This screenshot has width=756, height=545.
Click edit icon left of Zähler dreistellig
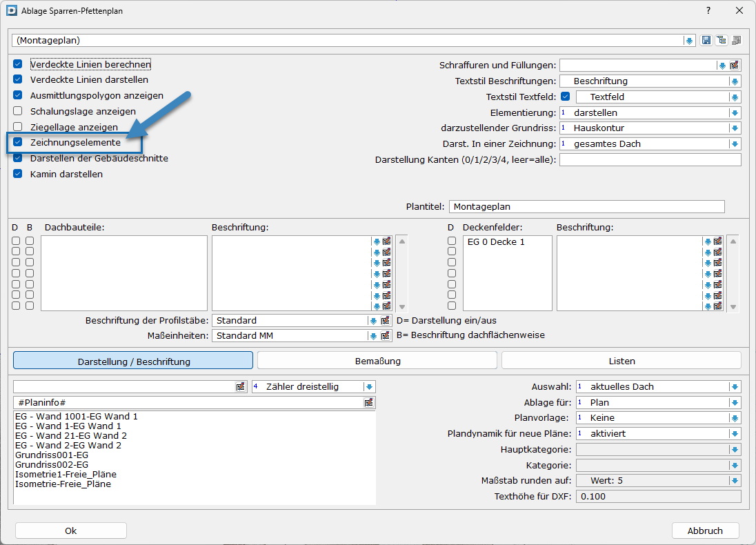(240, 387)
